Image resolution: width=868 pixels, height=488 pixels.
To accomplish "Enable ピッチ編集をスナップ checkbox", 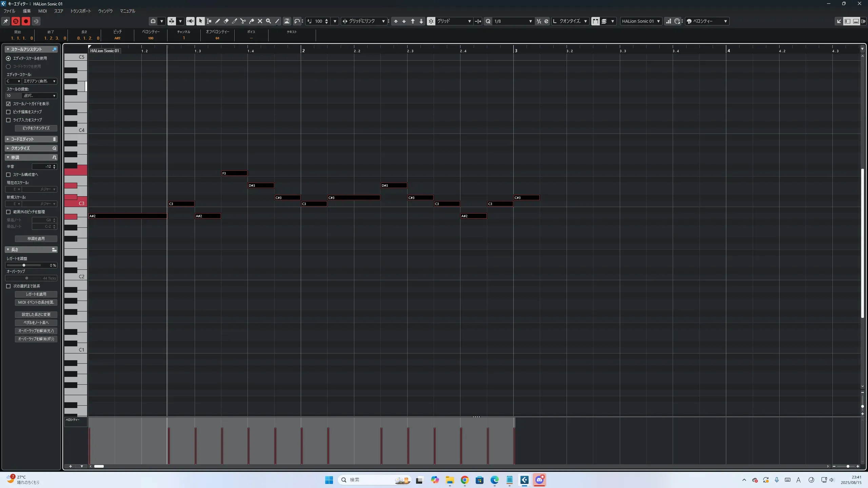I will pyautogui.click(x=8, y=112).
